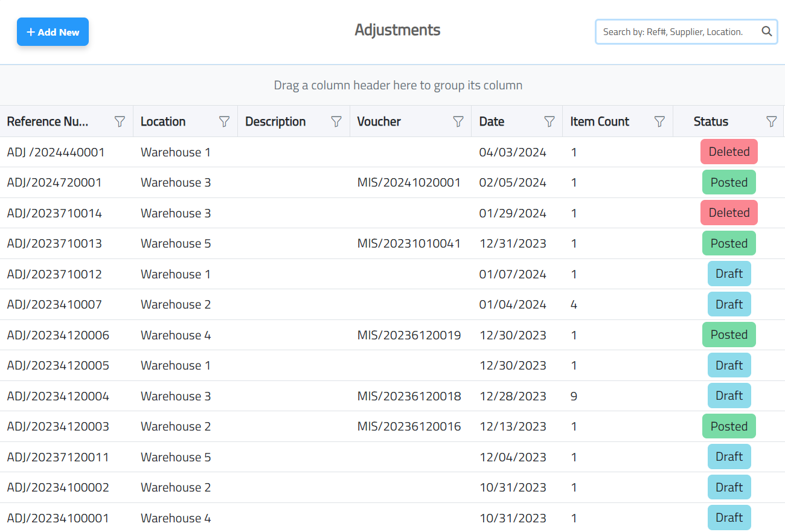Click the Description column filter icon
The height and width of the screenshot is (532, 785).
pos(336,122)
